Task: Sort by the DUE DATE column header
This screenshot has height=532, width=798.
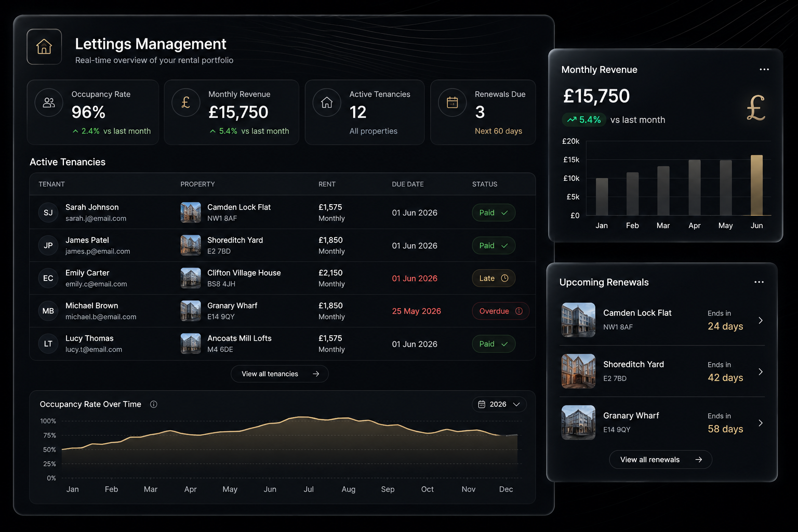Action: pyautogui.click(x=408, y=184)
